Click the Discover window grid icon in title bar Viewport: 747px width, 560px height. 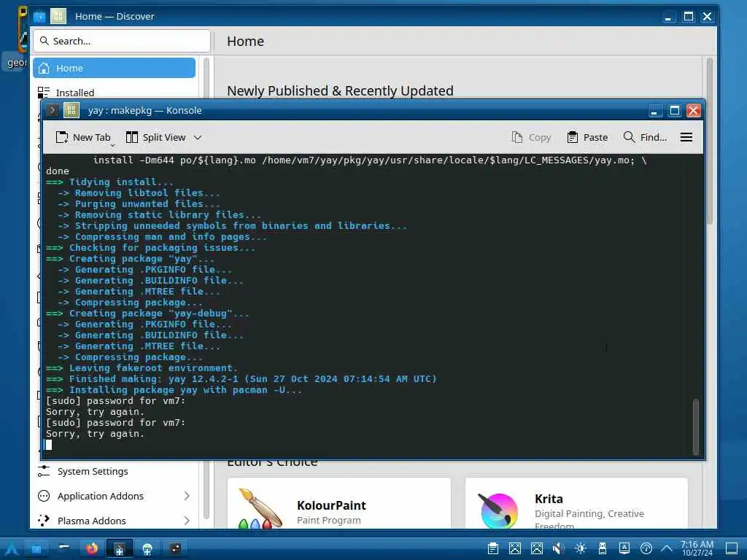58,16
